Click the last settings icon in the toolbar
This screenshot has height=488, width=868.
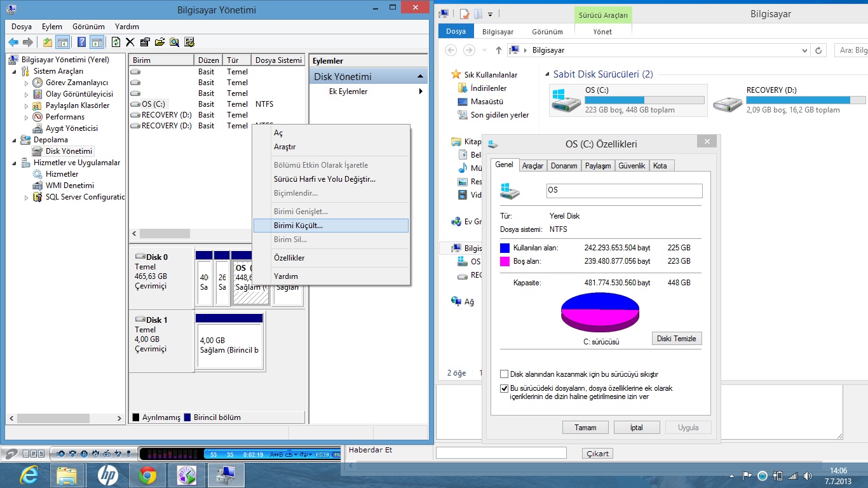point(189,42)
